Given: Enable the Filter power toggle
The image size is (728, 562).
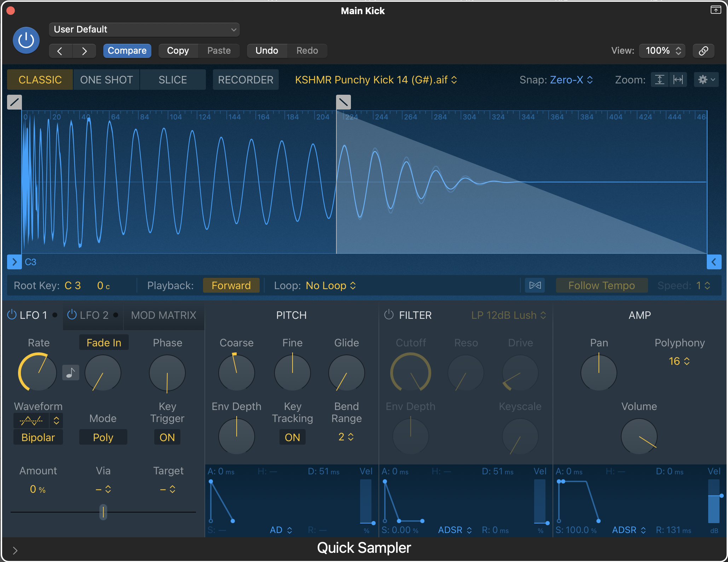Looking at the screenshot, I should pos(389,315).
